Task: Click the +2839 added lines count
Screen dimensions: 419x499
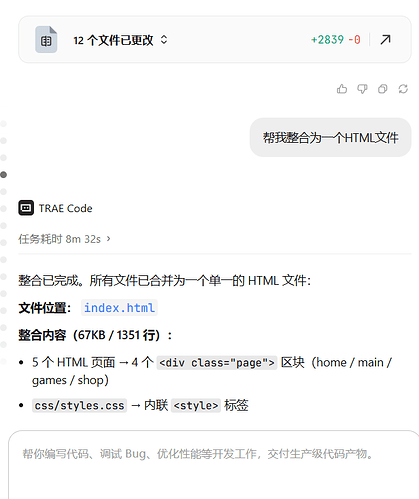Action: tap(327, 40)
